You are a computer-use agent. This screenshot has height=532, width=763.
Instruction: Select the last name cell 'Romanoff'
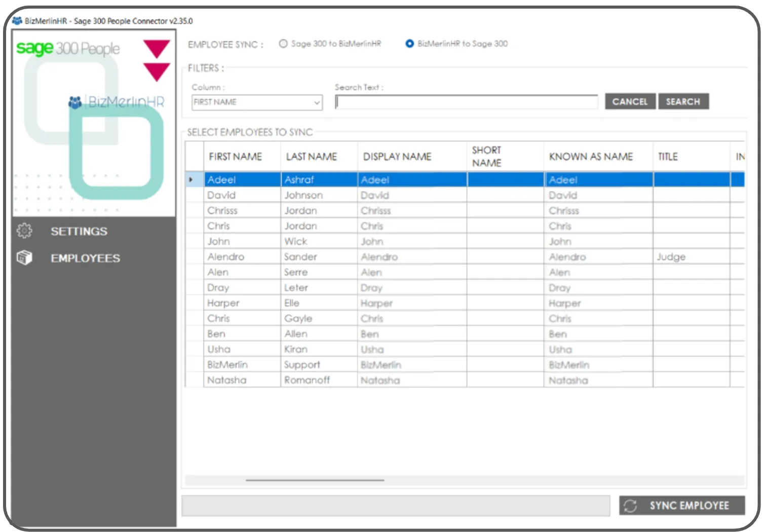pyautogui.click(x=319, y=380)
